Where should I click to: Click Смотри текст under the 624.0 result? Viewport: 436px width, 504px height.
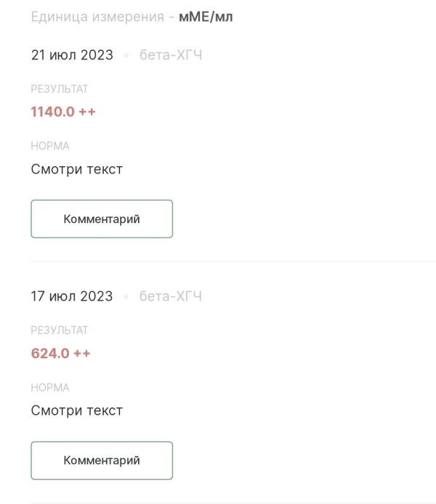click(77, 410)
